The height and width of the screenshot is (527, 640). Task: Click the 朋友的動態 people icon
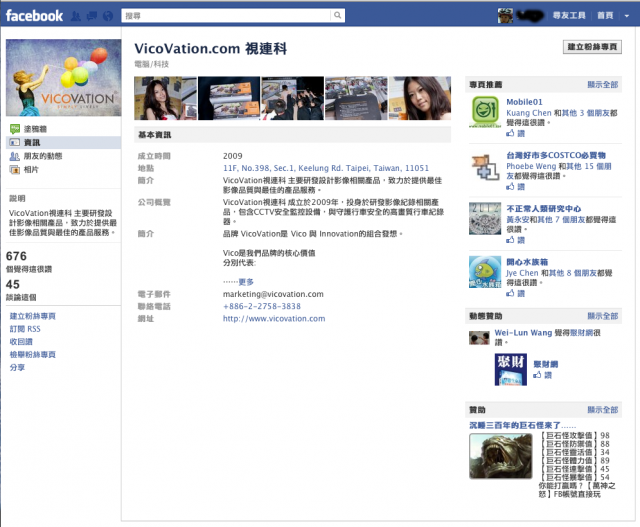pyautogui.click(x=15, y=156)
